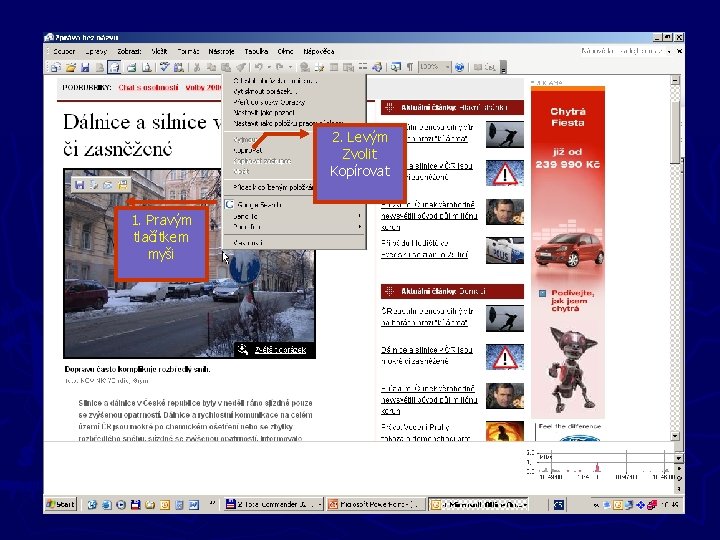Click print icon on the image hover toolbar
The width and height of the screenshot is (720, 540).
coord(92,184)
